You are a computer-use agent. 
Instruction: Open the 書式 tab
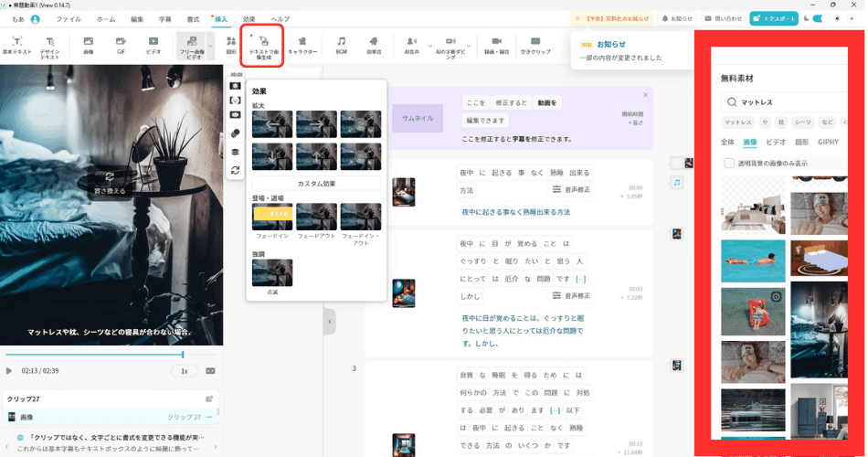click(193, 19)
